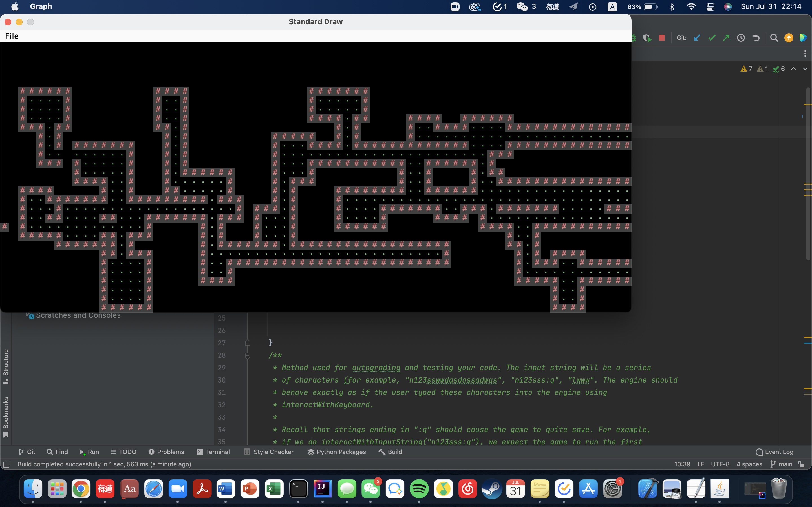812x507 pixels.
Task: Click Run with Coverage shield icon
Action: pos(647,38)
